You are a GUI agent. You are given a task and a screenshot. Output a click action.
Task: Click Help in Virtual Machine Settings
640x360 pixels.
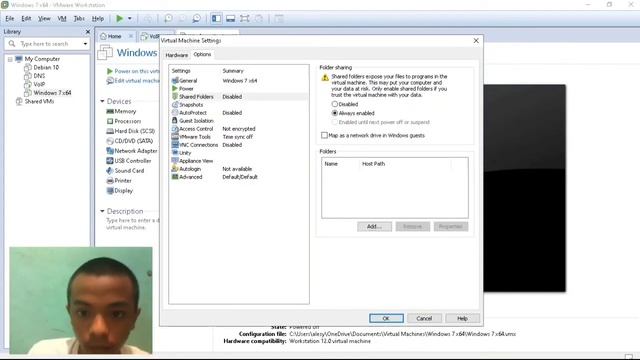[462, 318]
